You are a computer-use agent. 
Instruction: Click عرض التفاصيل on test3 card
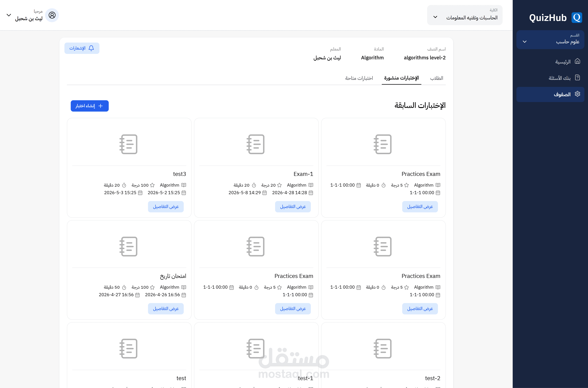click(166, 207)
